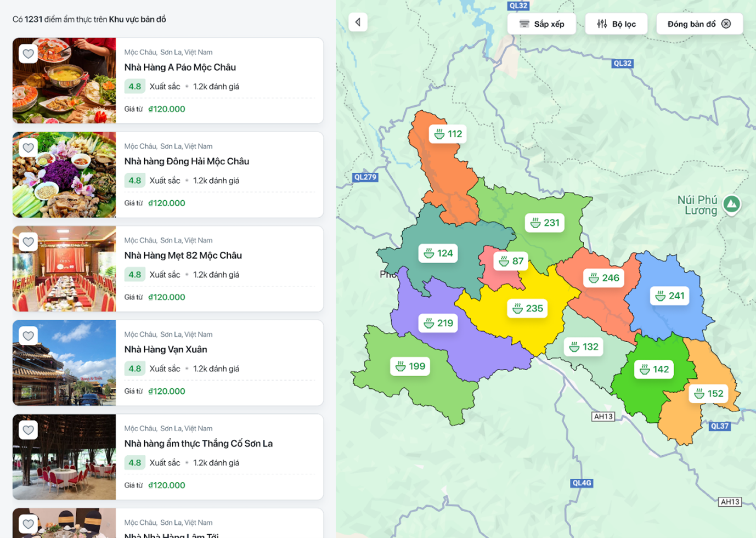Select the 231 food spots marker
Viewport: 756px width, 538px height.
point(545,223)
